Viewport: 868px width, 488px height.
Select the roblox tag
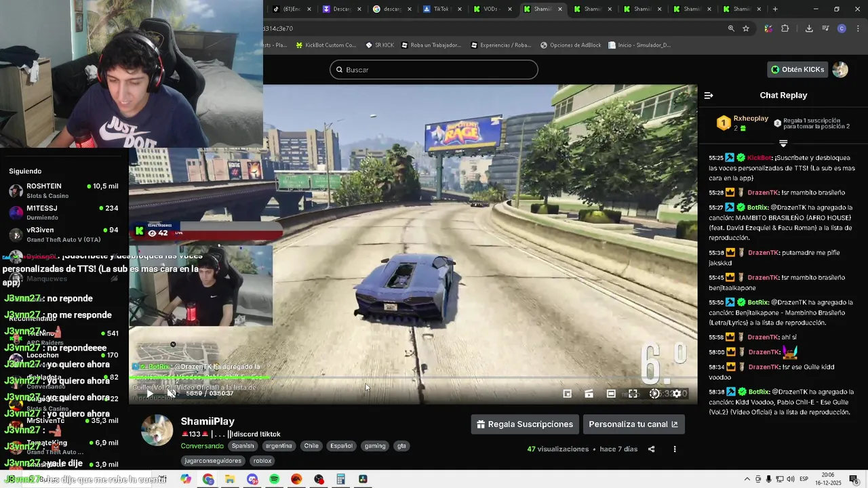(262, 461)
